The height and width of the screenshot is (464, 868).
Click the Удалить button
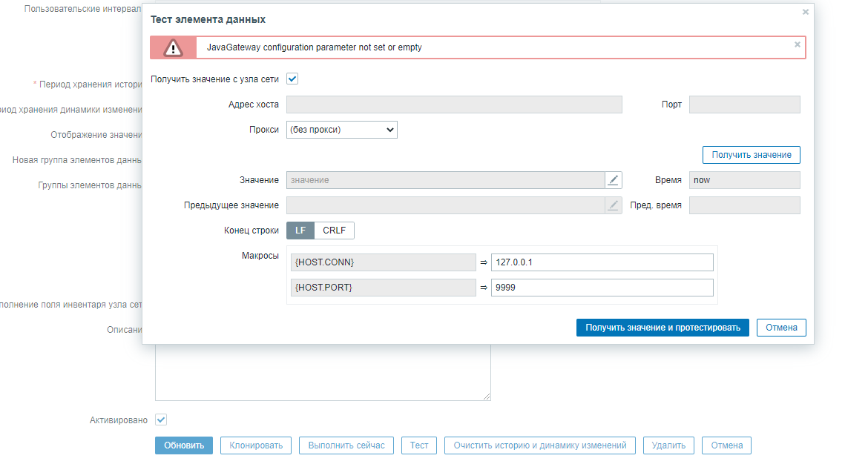668,445
